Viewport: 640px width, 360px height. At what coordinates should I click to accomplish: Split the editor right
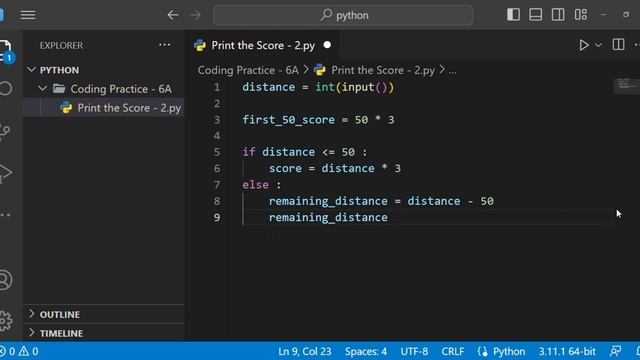click(618, 44)
